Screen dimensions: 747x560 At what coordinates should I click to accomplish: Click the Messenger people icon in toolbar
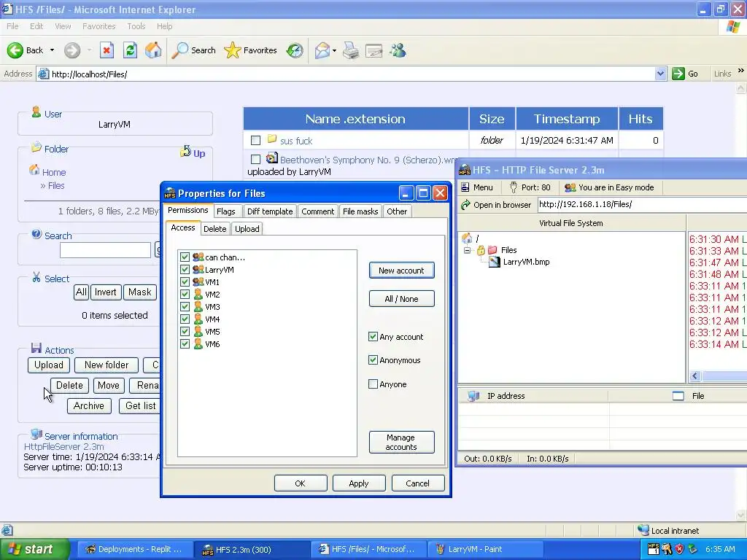click(398, 50)
